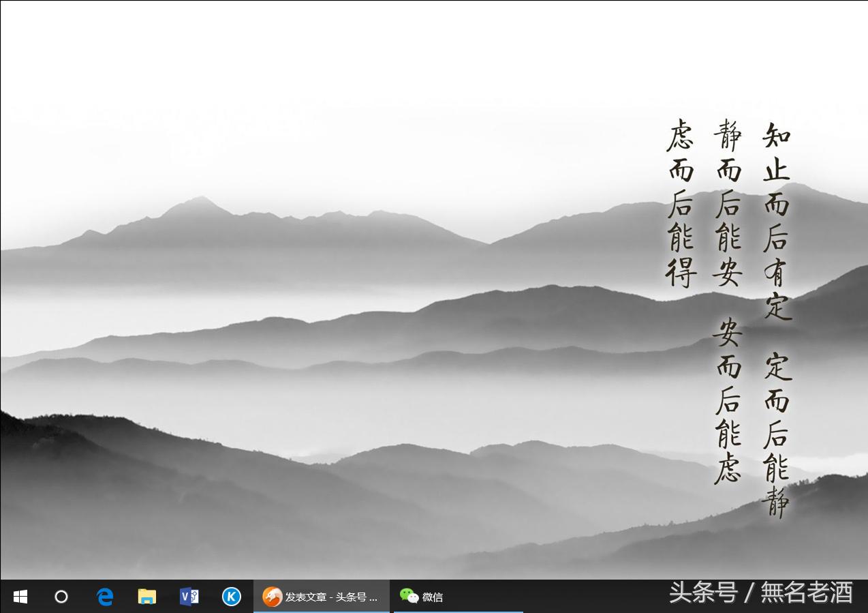Switch to the 微信 WeChat window
This screenshot has height=613, width=868.
pos(458,597)
